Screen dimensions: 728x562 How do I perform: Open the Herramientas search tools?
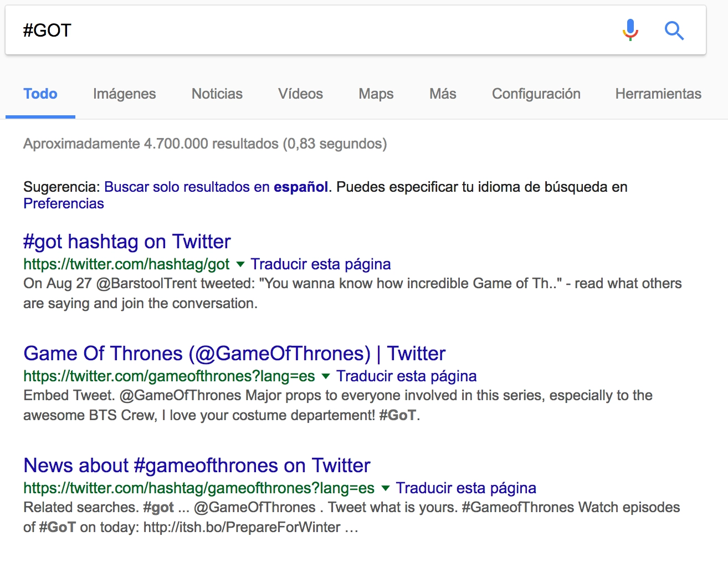(658, 94)
